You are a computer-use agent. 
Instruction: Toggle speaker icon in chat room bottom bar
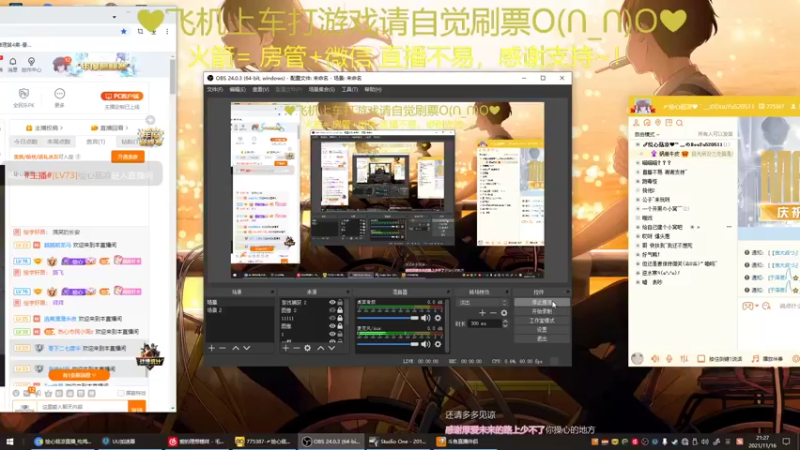pyautogui.click(x=655, y=359)
